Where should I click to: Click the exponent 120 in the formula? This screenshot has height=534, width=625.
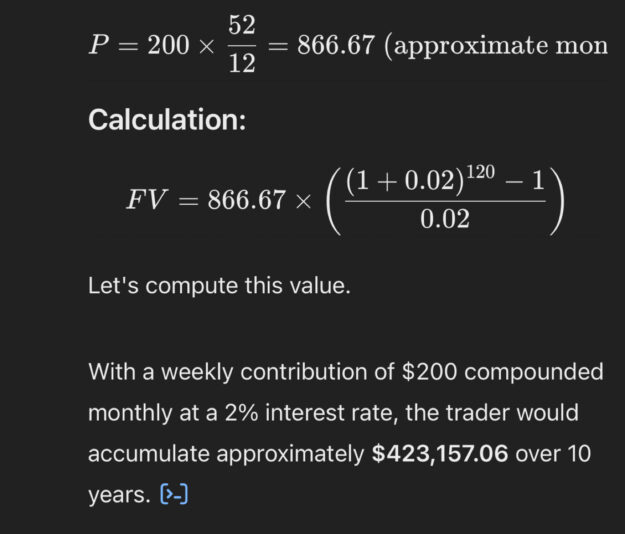(x=481, y=171)
